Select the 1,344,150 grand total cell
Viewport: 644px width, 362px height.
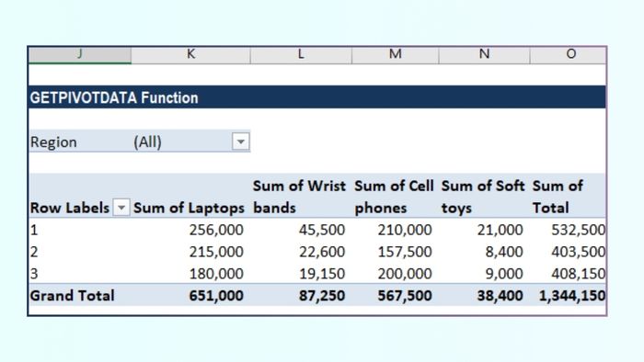coord(568,295)
